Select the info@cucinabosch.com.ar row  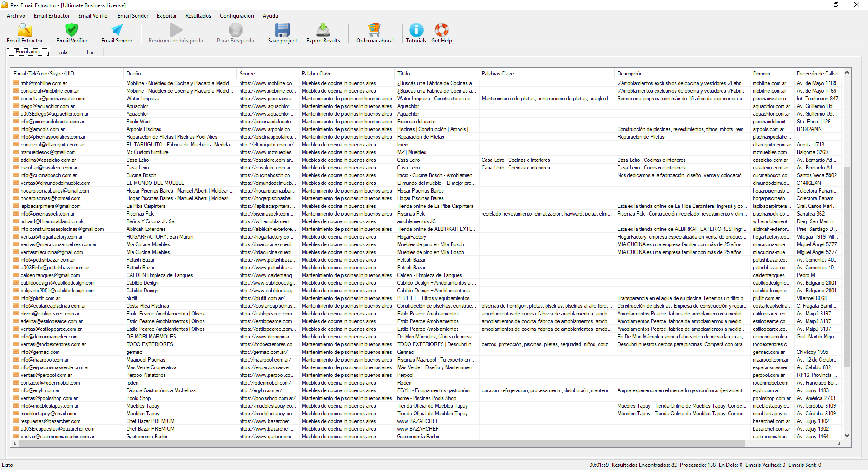48,175
